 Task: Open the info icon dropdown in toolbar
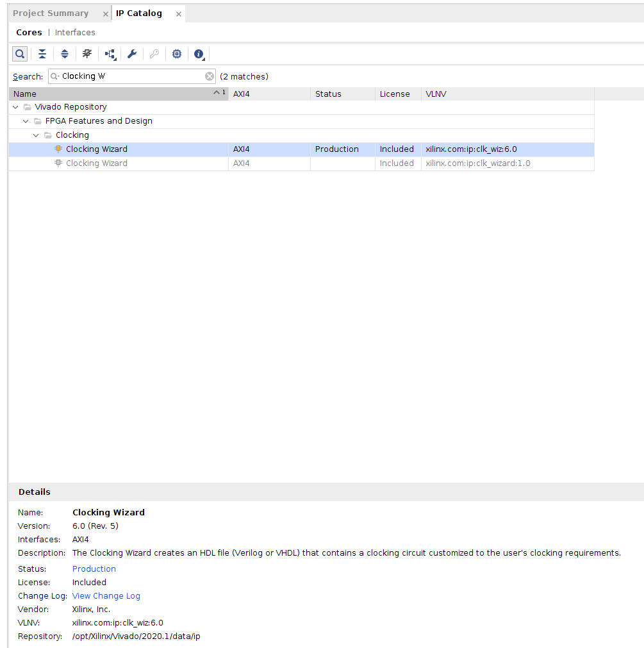click(x=199, y=54)
